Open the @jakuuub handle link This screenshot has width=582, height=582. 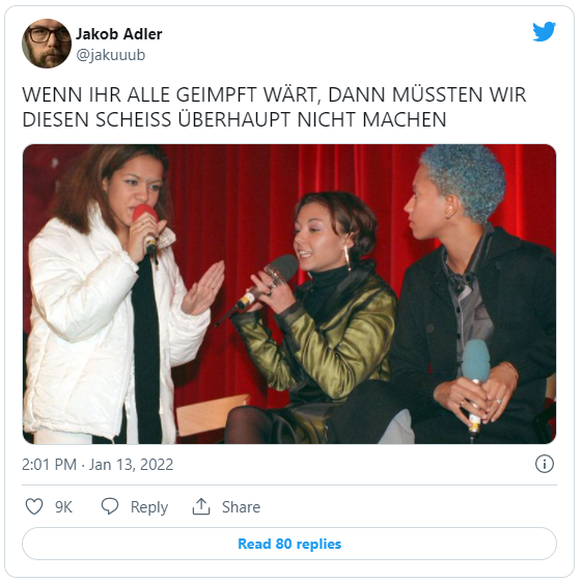pyautogui.click(x=111, y=55)
